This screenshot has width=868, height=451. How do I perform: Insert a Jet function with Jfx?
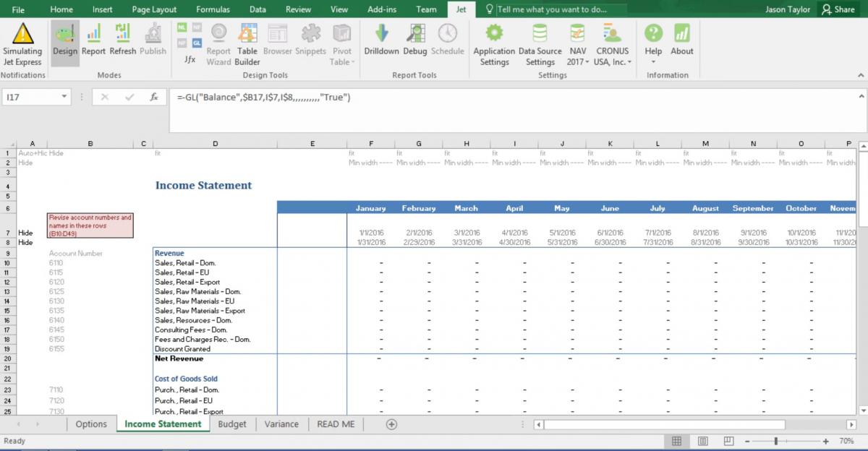coord(190,59)
